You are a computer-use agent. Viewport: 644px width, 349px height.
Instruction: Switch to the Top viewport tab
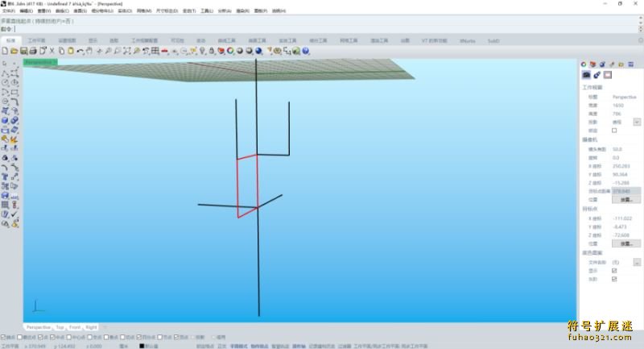60,327
